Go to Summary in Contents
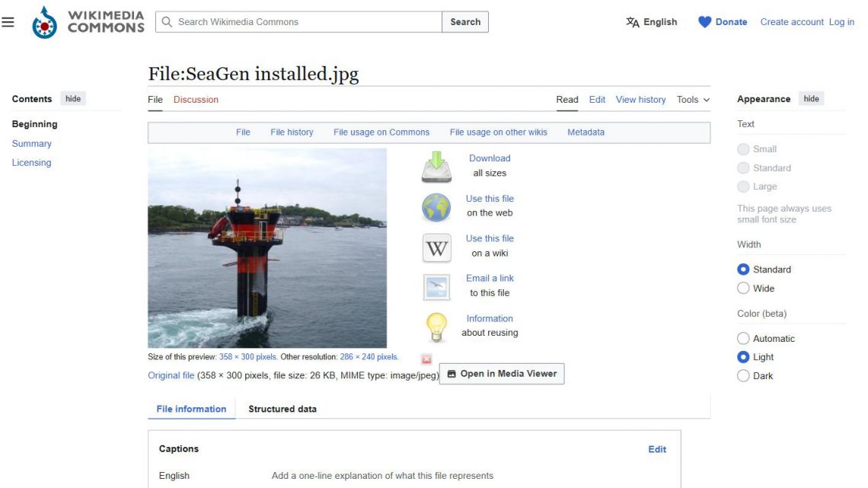The image size is (868, 488). [x=31, y=143]
